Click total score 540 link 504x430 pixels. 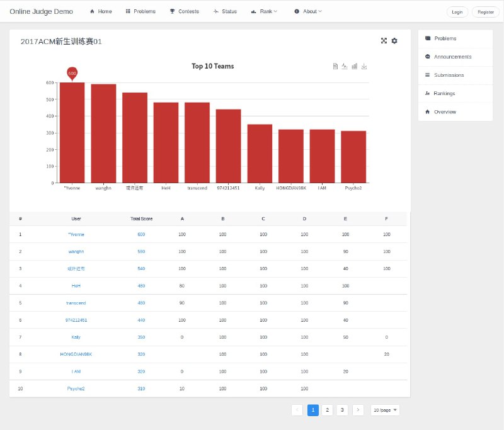[x=141, y=268]
